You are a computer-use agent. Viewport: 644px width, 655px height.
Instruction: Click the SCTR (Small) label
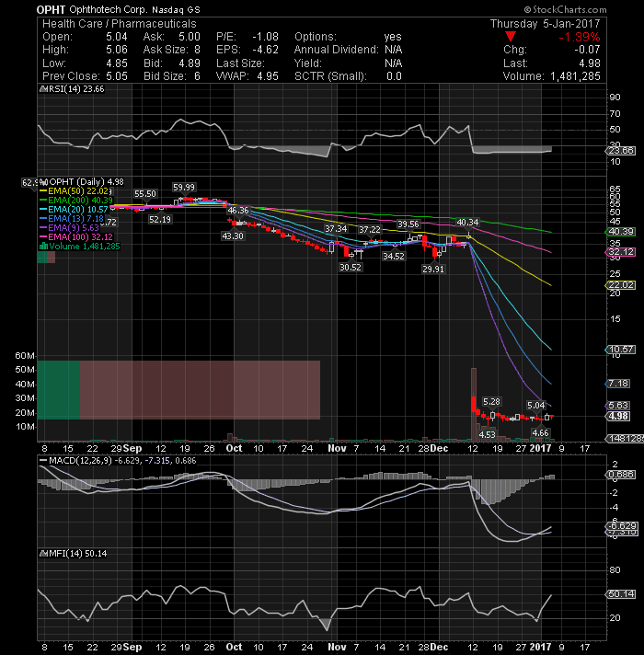[330, 76]
